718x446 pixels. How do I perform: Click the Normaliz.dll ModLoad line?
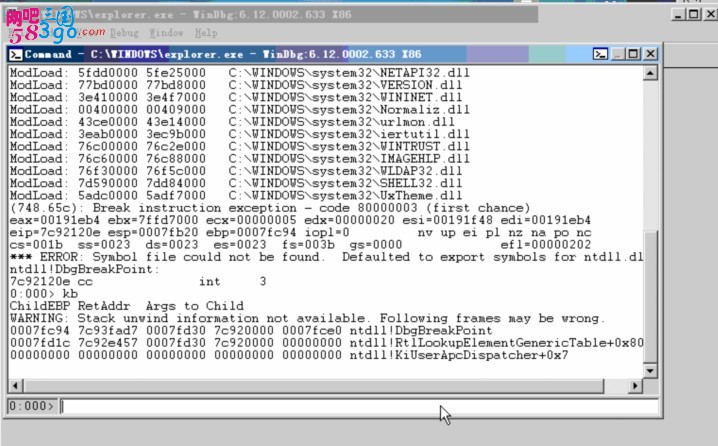click(x=239, y=110)
